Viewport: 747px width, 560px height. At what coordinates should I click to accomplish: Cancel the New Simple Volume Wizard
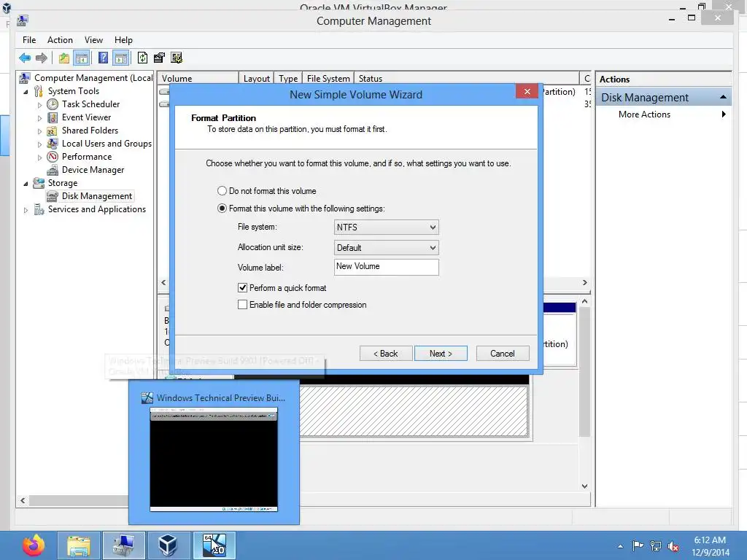coord(503,354)
